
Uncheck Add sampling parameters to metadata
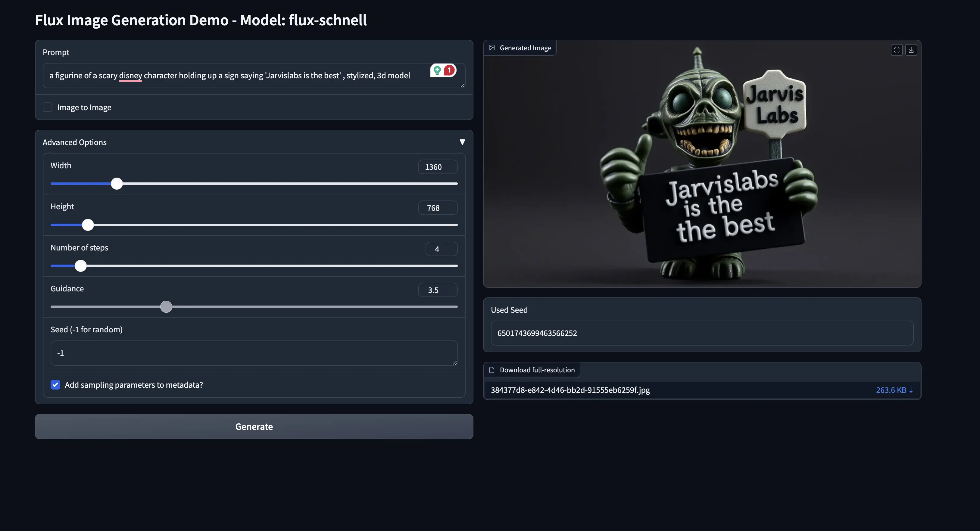pos(55,385)
